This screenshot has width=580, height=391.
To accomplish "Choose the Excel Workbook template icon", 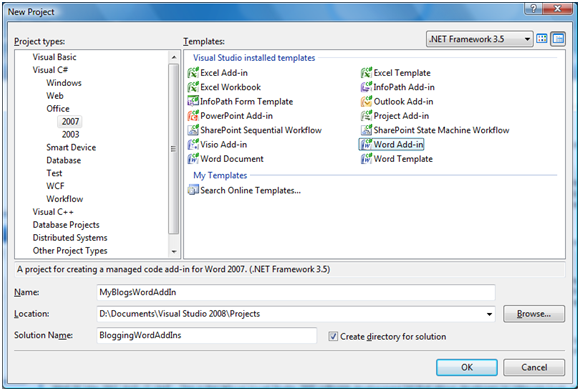I will [x=193, y=87].
